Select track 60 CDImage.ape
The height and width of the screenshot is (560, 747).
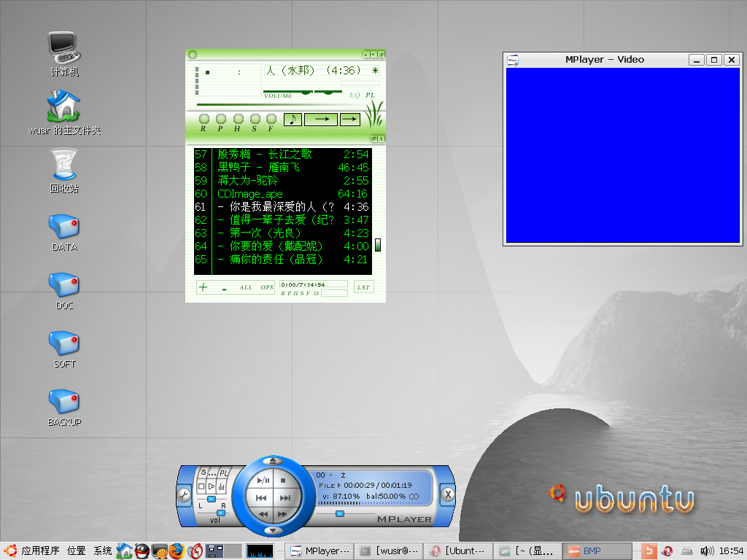282,194
